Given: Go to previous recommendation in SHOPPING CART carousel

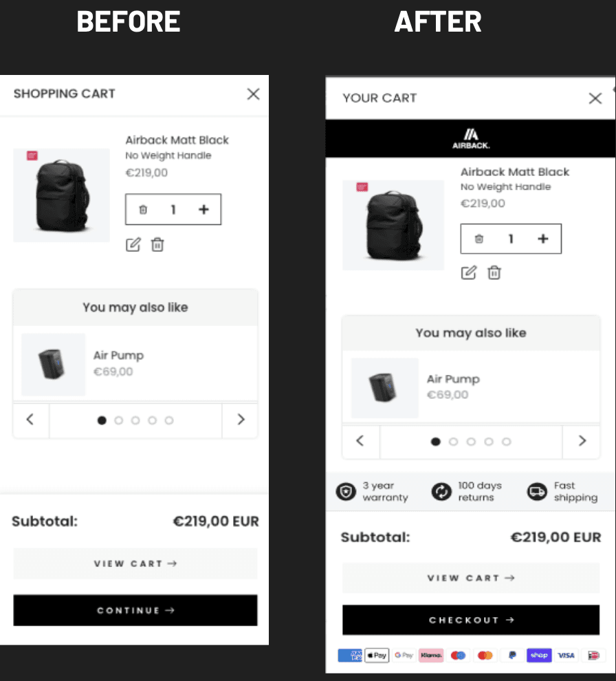Looking at the screenshot, I should [x=30, y=420].
